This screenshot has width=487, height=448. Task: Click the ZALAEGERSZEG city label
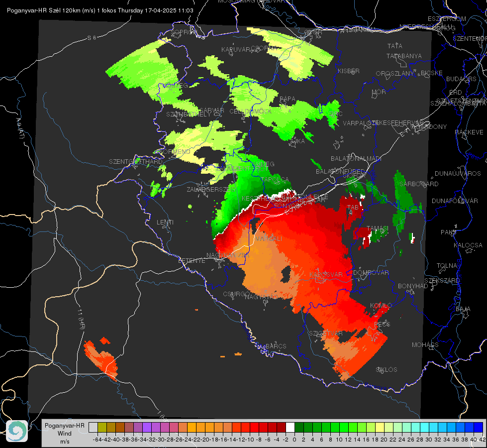(x=211, y=189)
